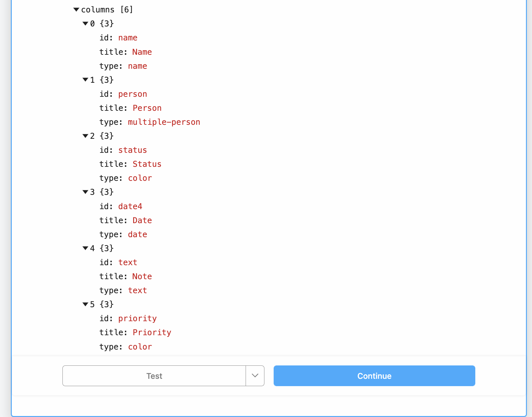This screenshot has height=417, width=532.
Task: Click the multiple-person type value
Action: (x=164, y=122)
